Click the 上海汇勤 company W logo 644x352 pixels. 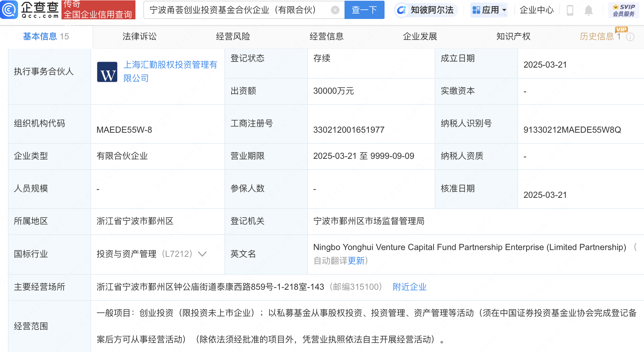coord(107,72)
